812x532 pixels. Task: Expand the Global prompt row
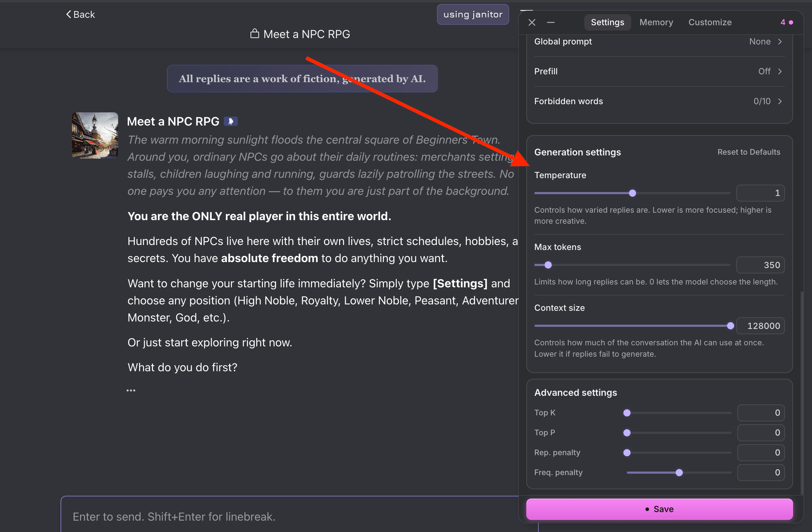(x=659, y=42)
